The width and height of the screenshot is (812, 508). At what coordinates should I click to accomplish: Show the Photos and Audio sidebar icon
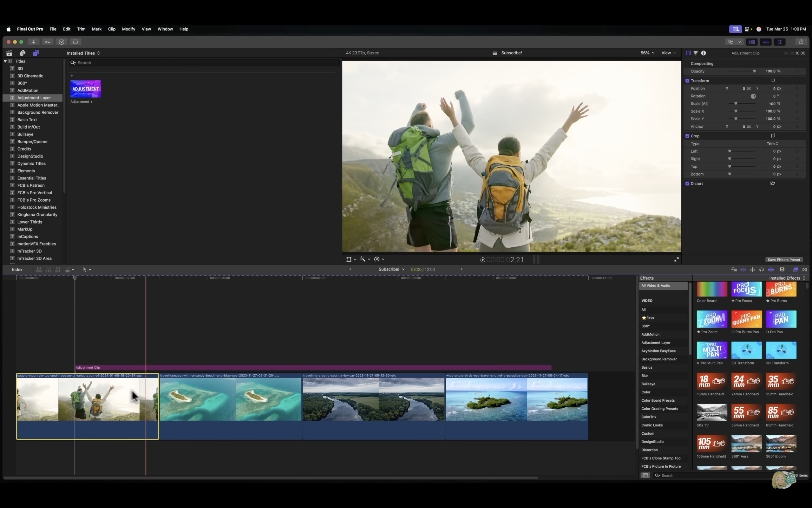pos(23,53)
